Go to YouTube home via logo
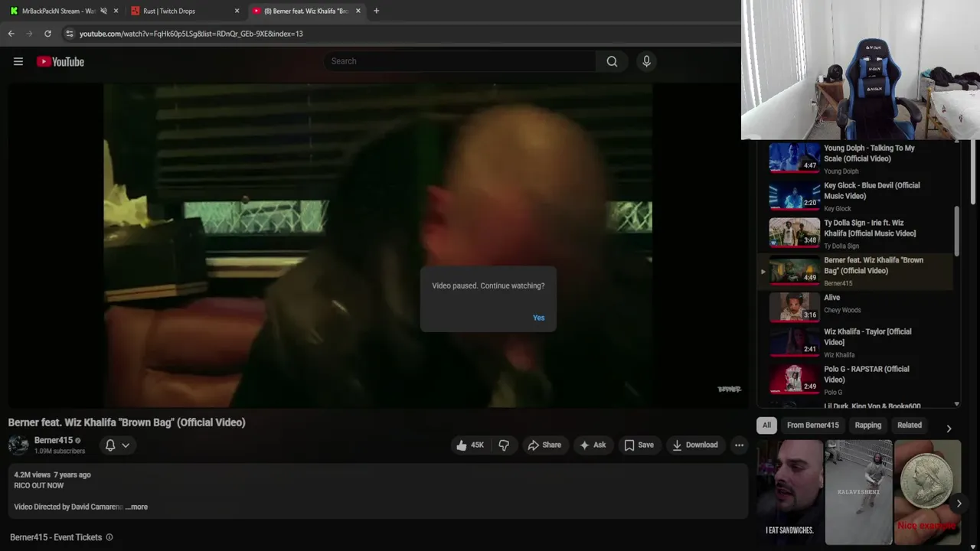 [x=60, y=61]
